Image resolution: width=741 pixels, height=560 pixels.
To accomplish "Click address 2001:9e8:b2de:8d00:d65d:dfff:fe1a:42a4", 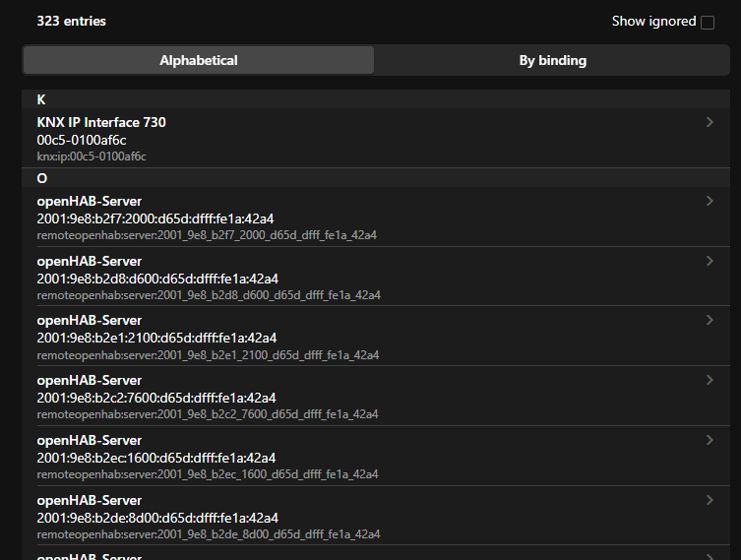I will pos(157,518).
